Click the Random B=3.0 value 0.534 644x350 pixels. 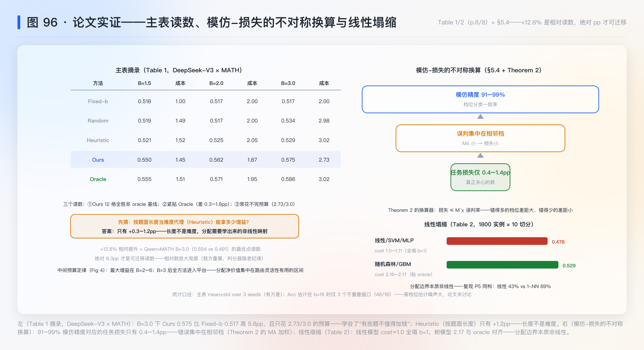pos(288,121)
